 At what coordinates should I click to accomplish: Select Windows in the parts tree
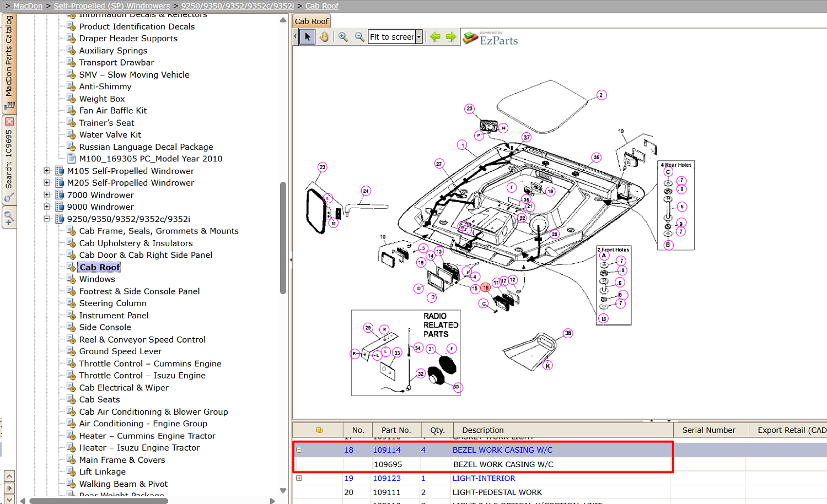point(97,279)
